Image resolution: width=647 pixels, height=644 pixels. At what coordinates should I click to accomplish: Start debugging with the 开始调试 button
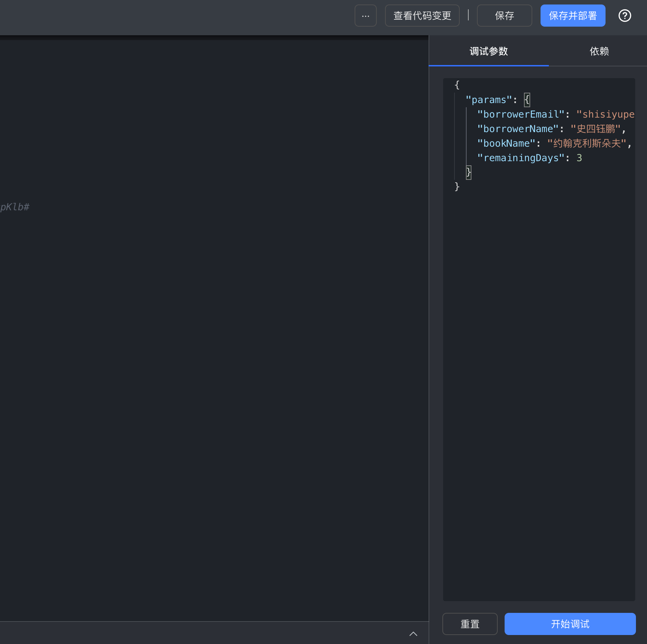570,624
